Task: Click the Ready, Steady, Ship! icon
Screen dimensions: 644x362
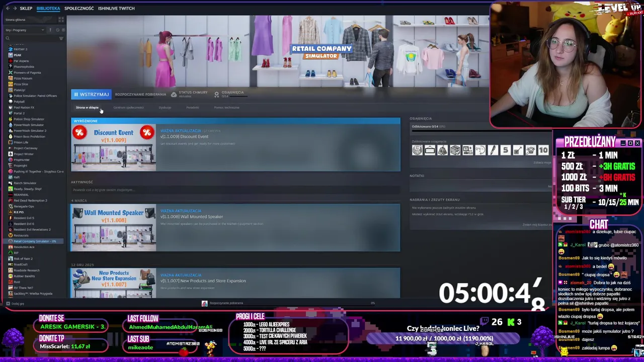Action: [x=11, y=189]
